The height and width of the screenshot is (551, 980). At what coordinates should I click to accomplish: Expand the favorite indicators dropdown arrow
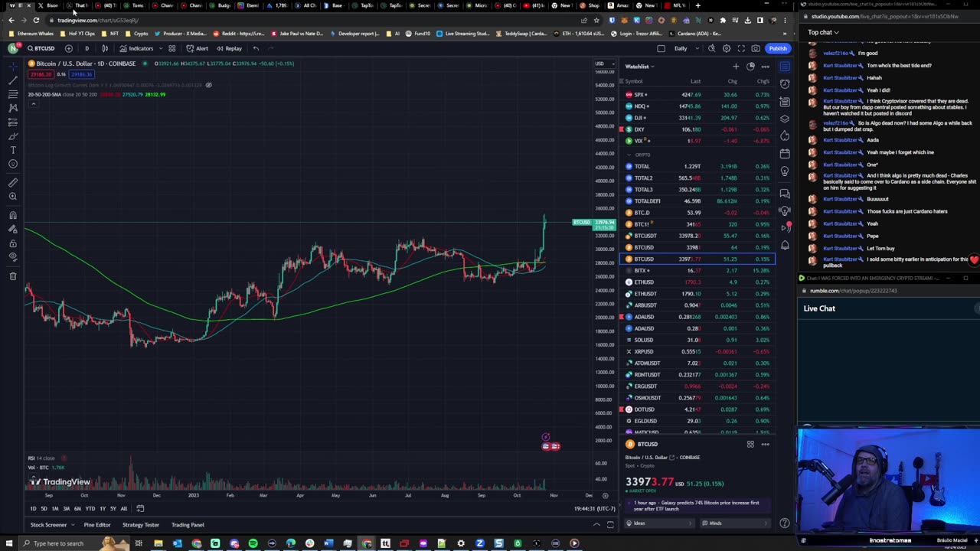pos(160,48)
